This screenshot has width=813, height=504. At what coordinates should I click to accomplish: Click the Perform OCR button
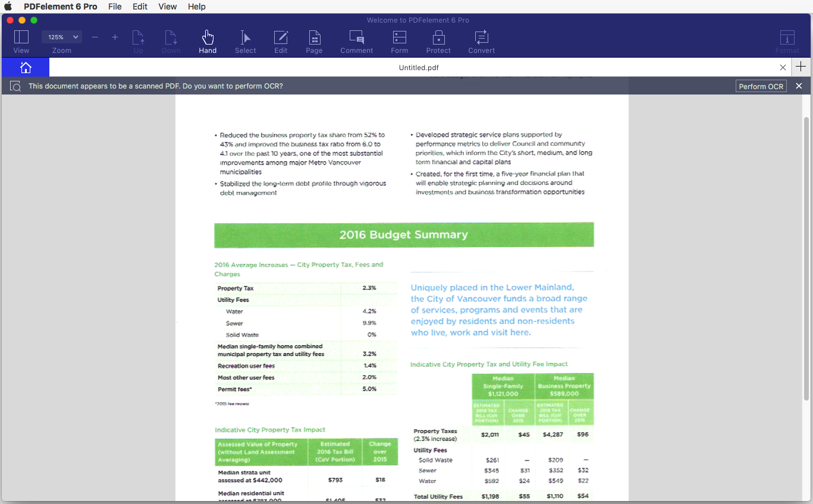[761, 86]
